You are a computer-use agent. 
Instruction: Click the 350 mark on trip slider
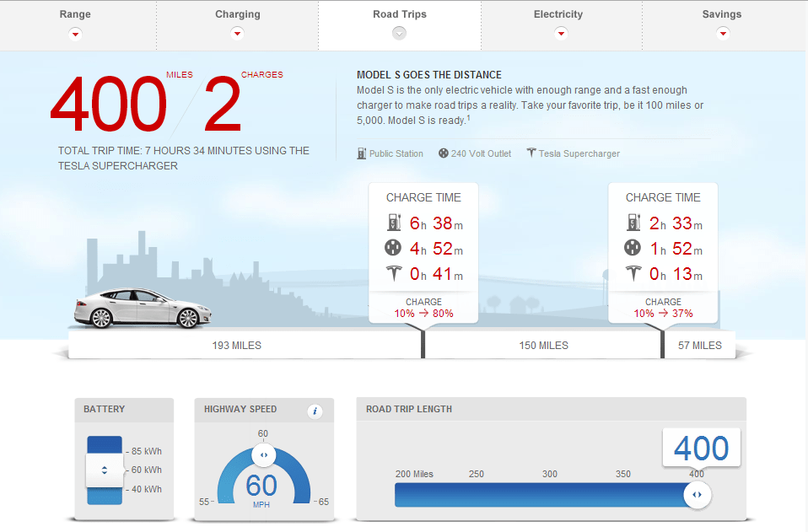point(623,474)
